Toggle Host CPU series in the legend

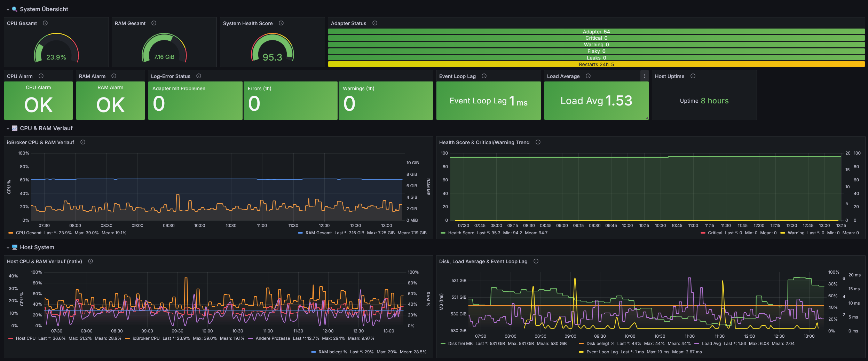point(25,338)
